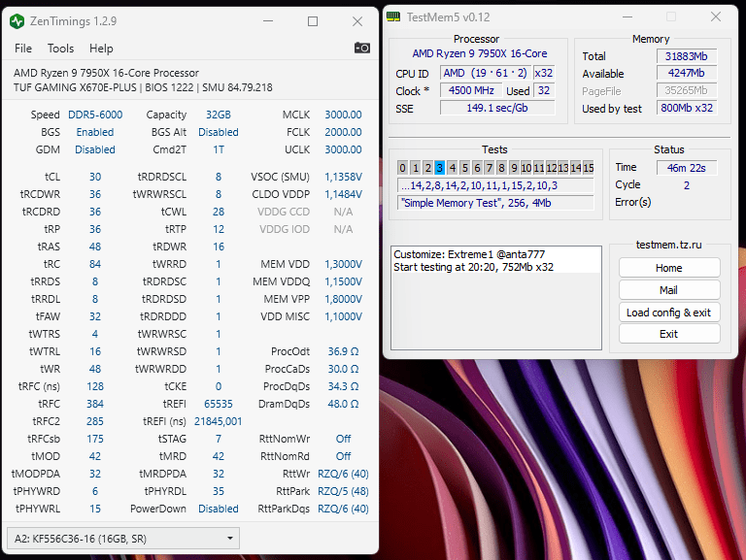Click the BGS Alt Disabled value

click(x=219, y=132)
